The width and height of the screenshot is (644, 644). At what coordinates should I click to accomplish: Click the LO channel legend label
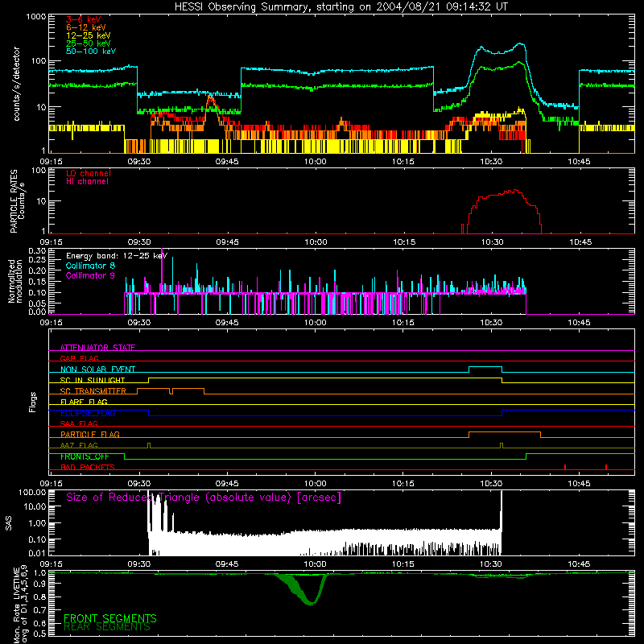(x=89, y=173)
